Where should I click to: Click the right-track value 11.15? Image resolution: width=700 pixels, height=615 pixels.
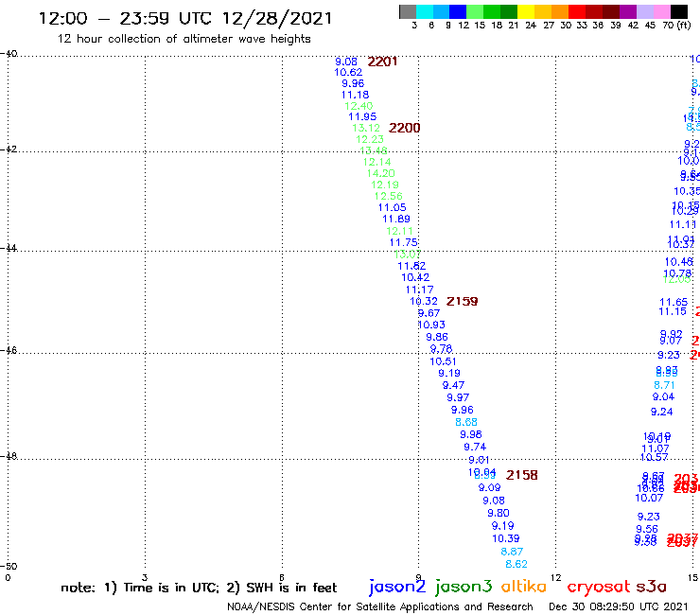coord(673,311)
